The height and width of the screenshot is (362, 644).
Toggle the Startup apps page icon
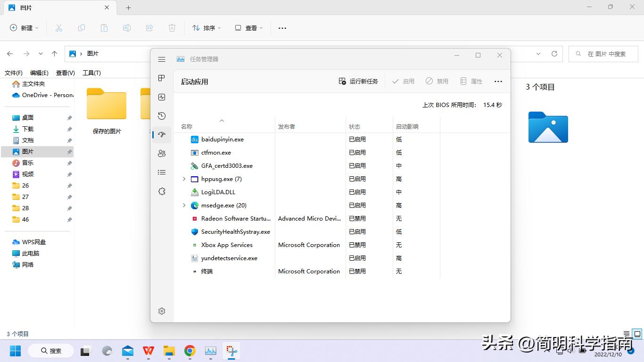tap(162, 134)
